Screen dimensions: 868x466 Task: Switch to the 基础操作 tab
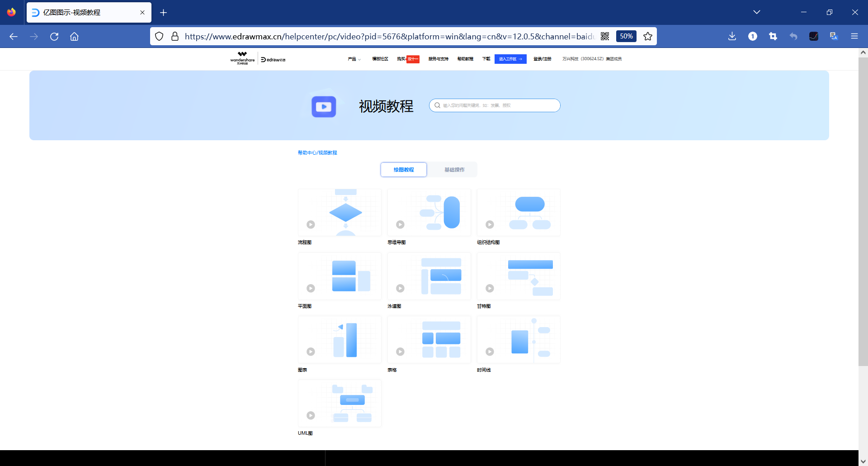click(x=454, y=170)
